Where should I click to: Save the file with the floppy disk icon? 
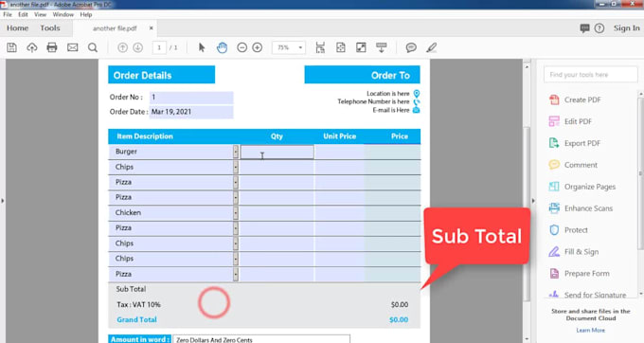click(12, 47)
